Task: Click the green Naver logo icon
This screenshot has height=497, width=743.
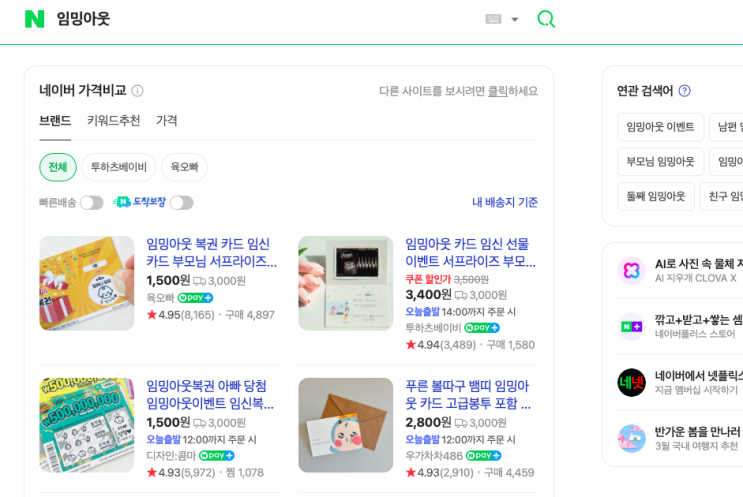Action: pyautogui.click(x=35, y=19)
